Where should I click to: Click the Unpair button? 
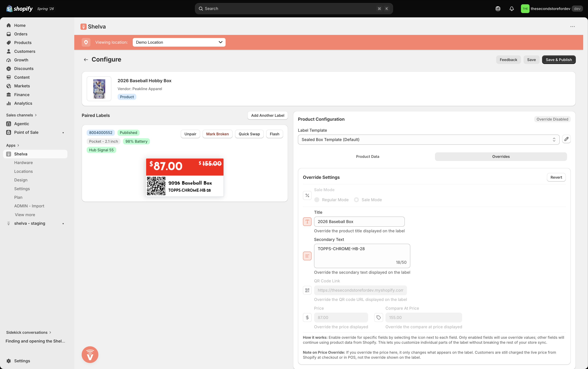[x=190, y=134]
